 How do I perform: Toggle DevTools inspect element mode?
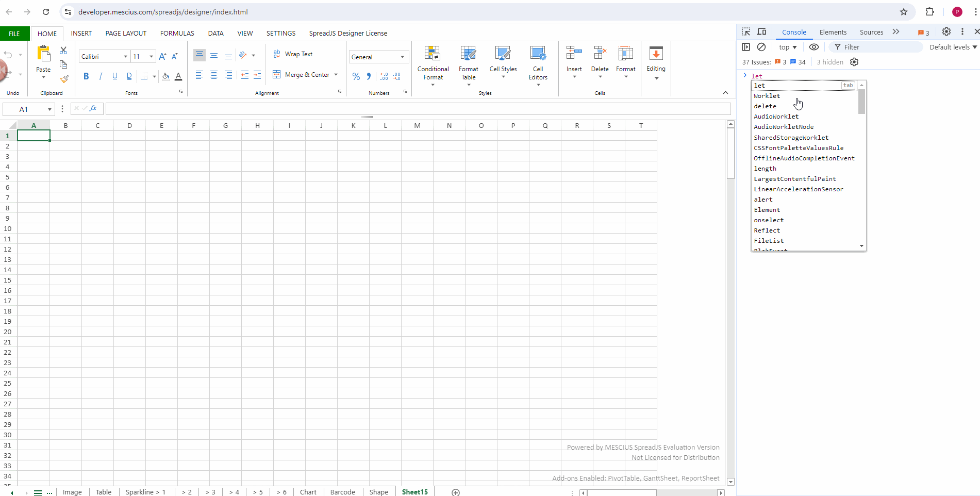pos(746,31)
